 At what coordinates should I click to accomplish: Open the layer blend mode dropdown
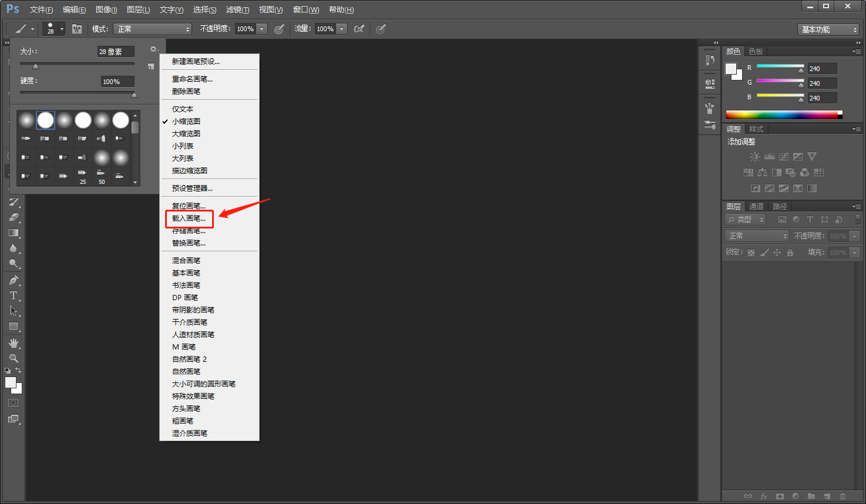[757, 236]
